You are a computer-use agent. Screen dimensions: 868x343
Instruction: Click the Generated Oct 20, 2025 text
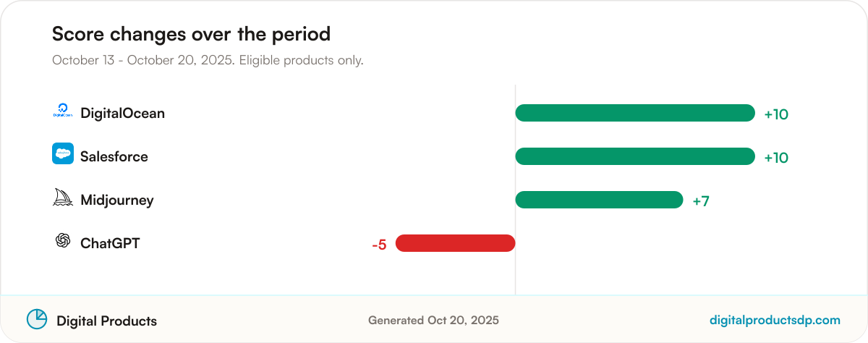[x=433, y=320]
